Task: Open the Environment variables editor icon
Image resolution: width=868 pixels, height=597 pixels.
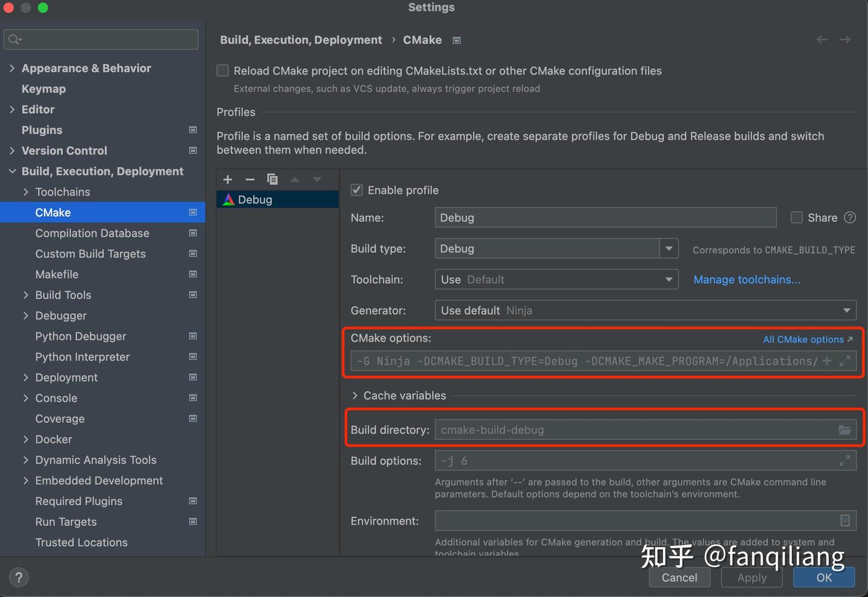Action: coord(845,520)
